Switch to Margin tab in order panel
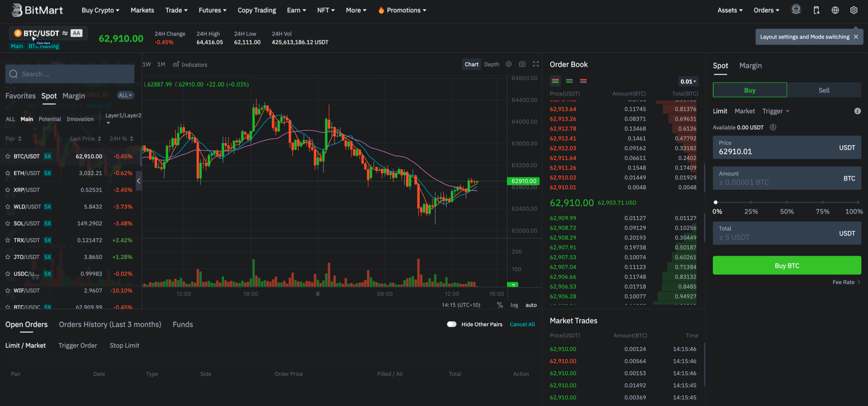 [x=750, y=65]
